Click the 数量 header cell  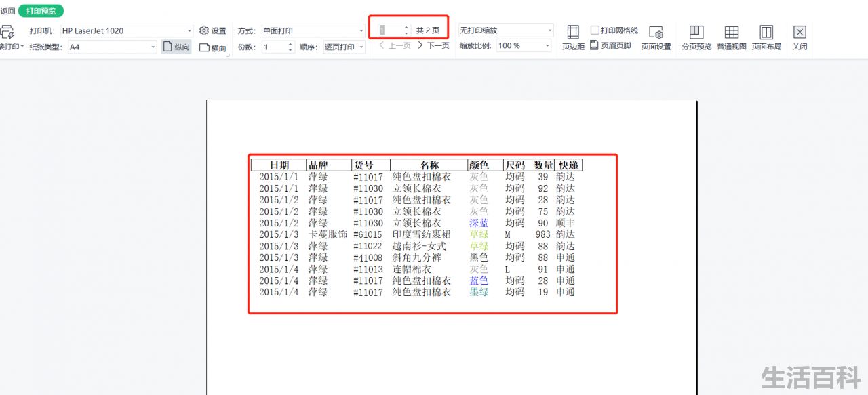[543, 165]
